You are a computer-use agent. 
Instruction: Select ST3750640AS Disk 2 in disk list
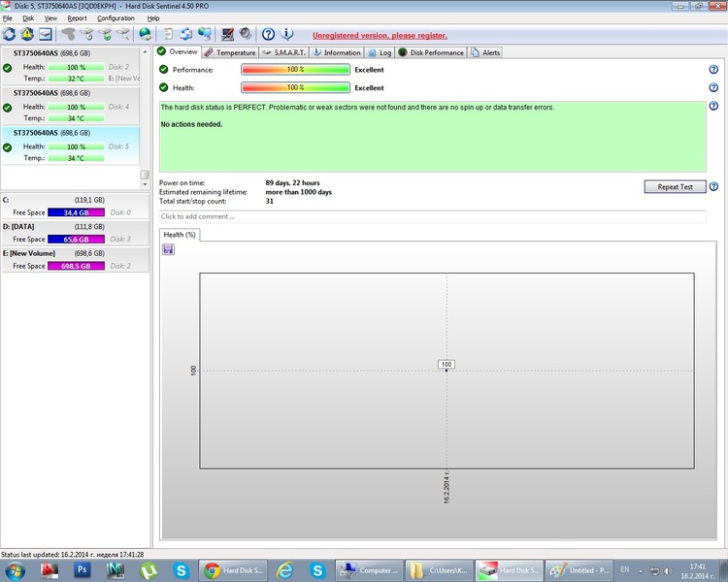pyautogui.click(x=71, y=66)
